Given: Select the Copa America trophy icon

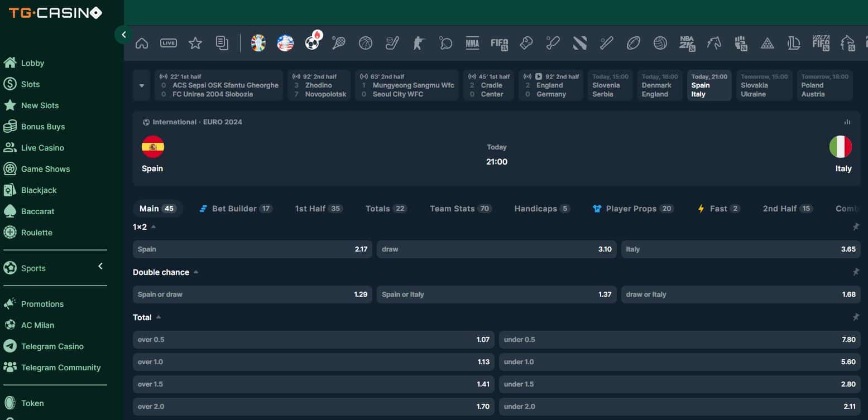Looking at the screenshot, I should point(285,43).
